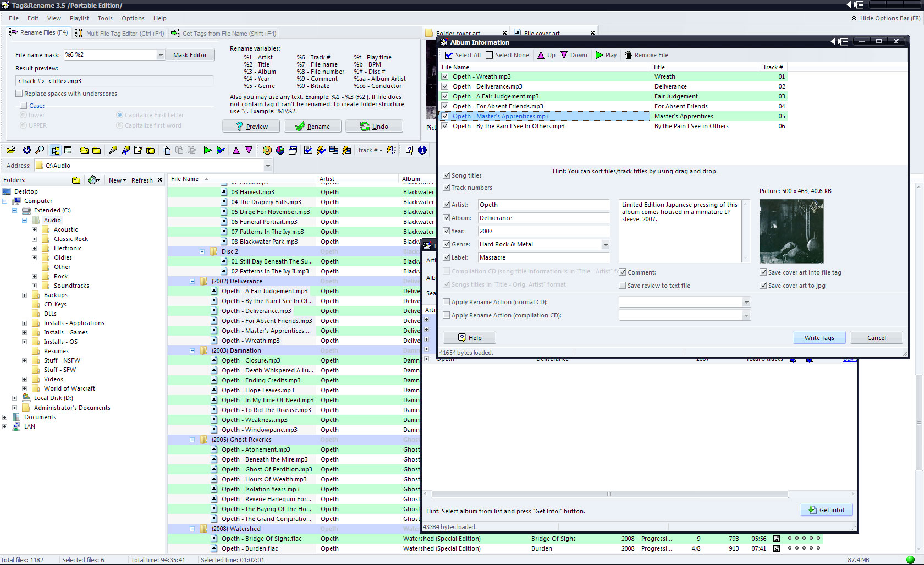Open the Genre dropdown list
The height and width of the screenshot is (565, 924).
[605, 245]
